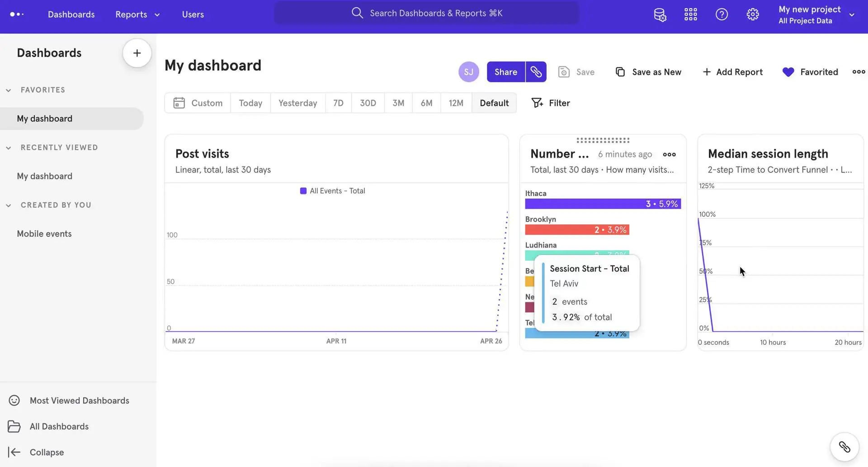This screenshot has height=467, width=868.
Task: Click the SJ avatar badge
Action: coord(468,71)
